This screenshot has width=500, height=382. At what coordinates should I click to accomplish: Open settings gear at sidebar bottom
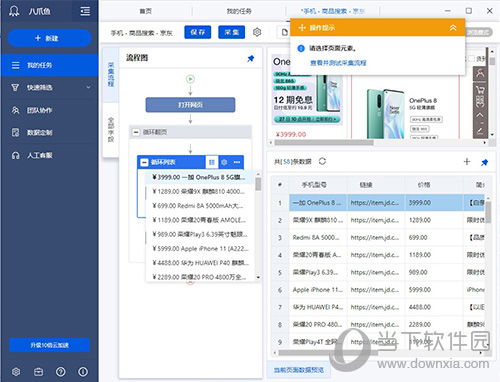16,371
